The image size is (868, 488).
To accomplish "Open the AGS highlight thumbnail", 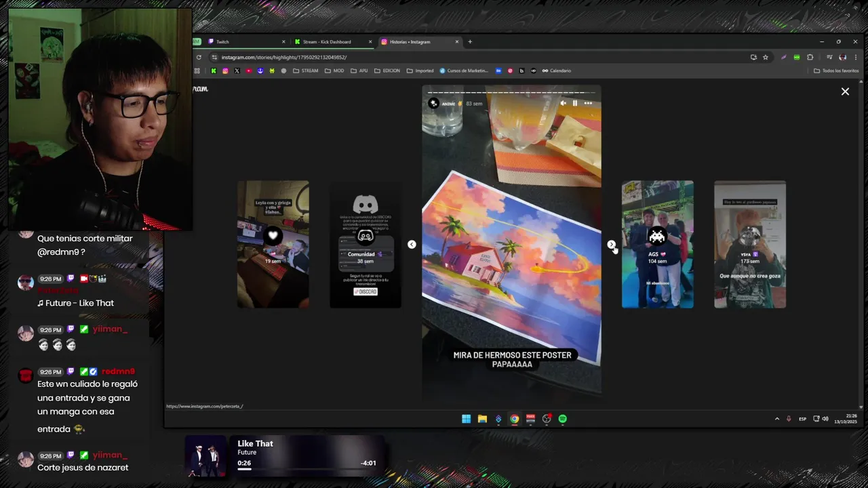I will [657, 244].
